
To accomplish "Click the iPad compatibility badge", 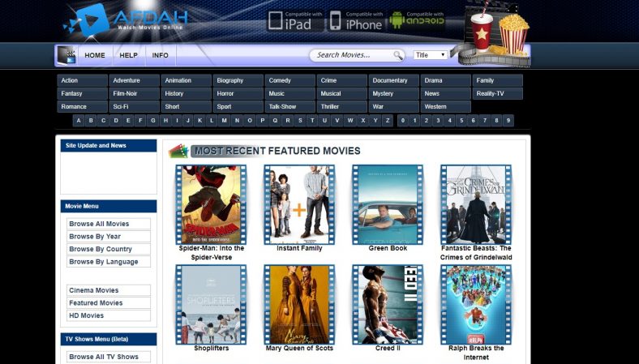I will pyautogui.click(x=295, y=20).
